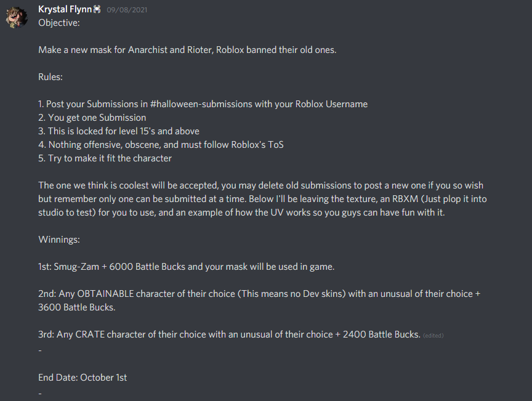Click the Krystal Flynn username
The image size is (532, 401).
click(65, 9)
